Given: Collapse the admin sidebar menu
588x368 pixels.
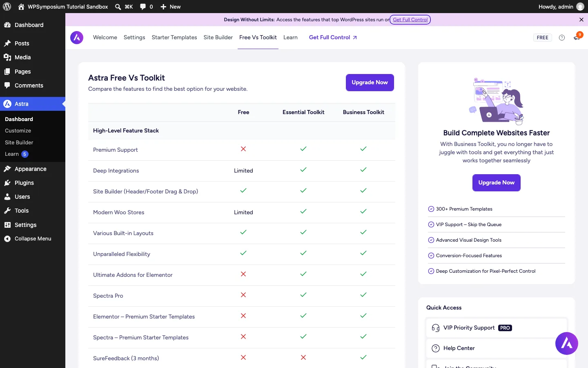Looking at the screenshot, I should click(x=33, y=239).
